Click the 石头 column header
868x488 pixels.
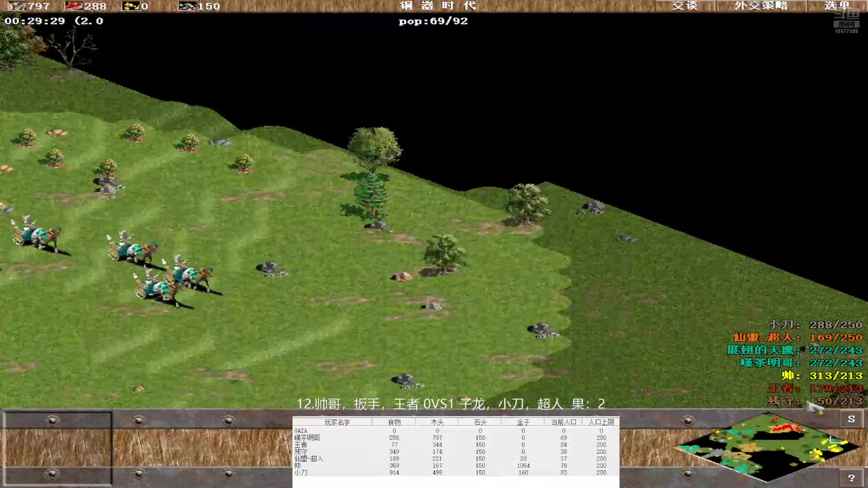480,422
